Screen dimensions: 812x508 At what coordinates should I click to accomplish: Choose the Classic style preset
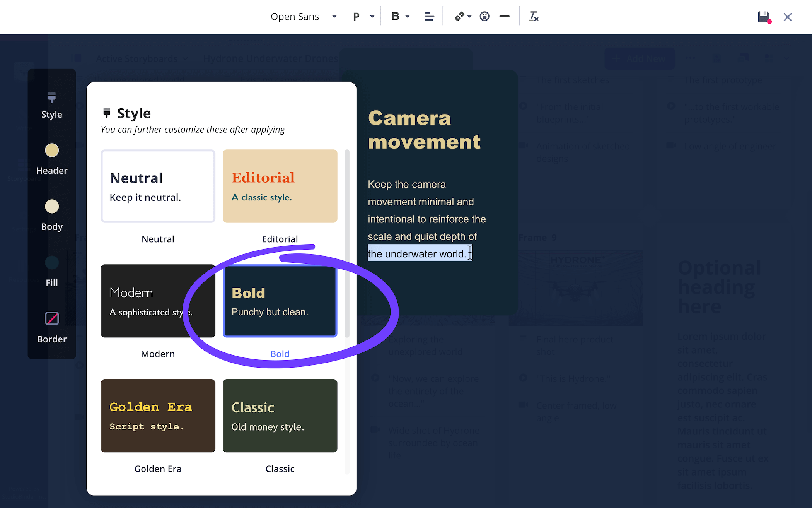click(280, 416)
